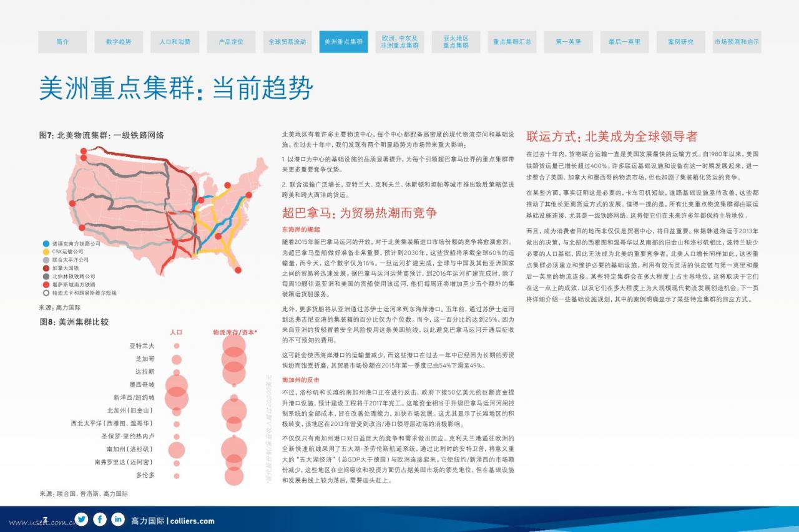Click the 物流库存/资本* column header
This screenshot has height=532, width=799.
point(235,332)
